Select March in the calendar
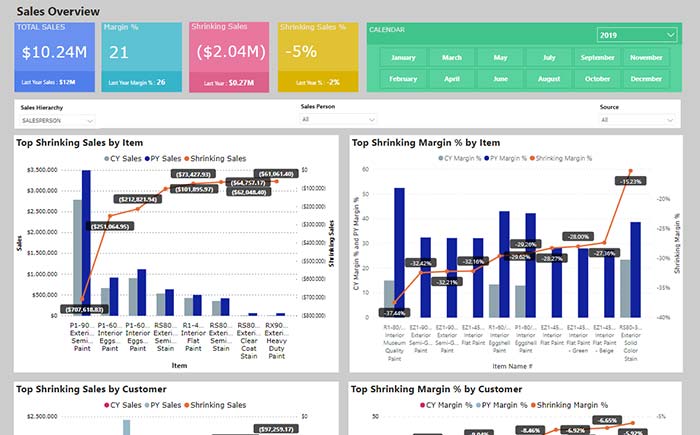Screen dimensions: 700x435 [x=452, y=58]
